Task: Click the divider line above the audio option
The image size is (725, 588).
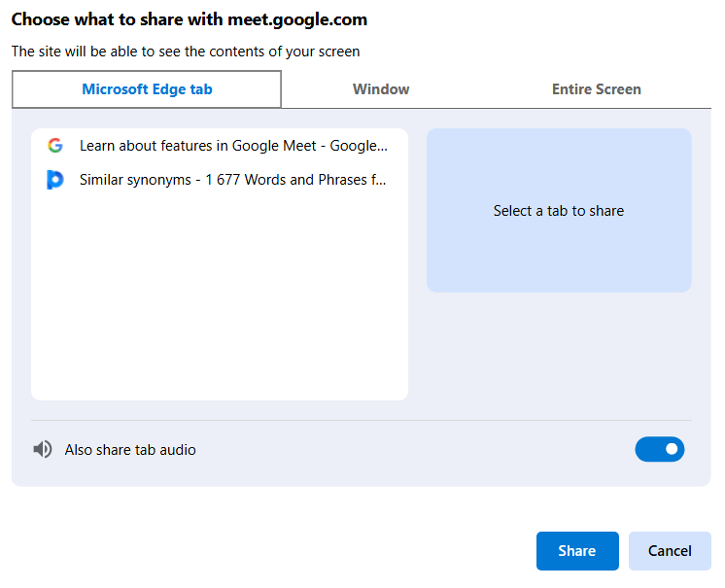Action: click(362, 421)
